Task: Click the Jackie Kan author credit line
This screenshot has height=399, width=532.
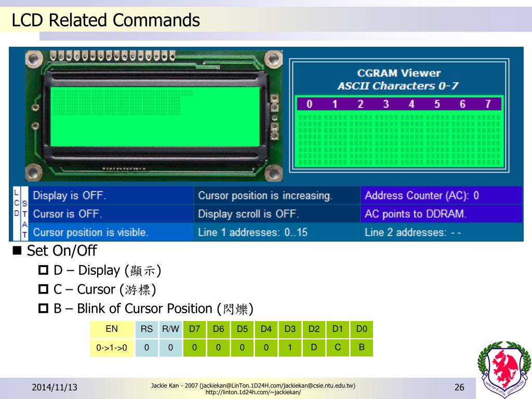Action: coord(253,385)
